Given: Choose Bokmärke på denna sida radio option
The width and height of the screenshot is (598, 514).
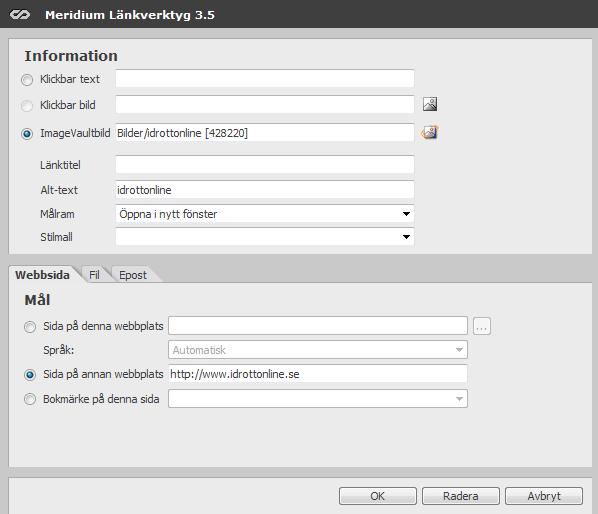Looking at the screenshot, I should tap(30, 399).
